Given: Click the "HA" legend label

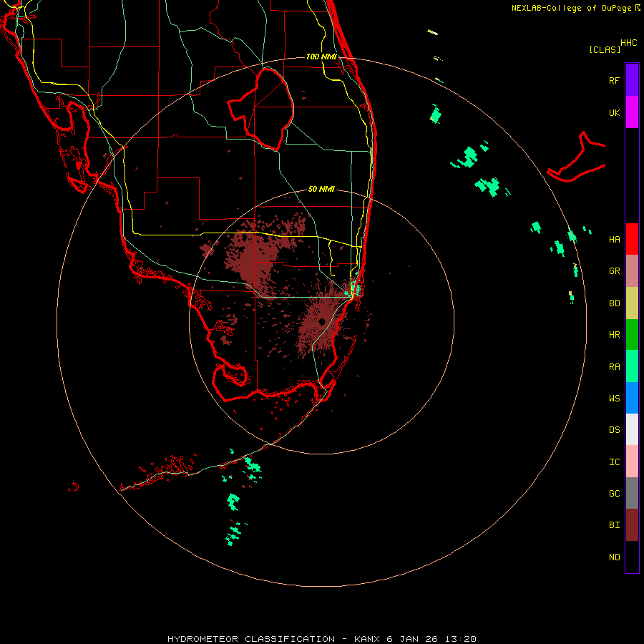Looking at the screenshot, I should (614, 239).
